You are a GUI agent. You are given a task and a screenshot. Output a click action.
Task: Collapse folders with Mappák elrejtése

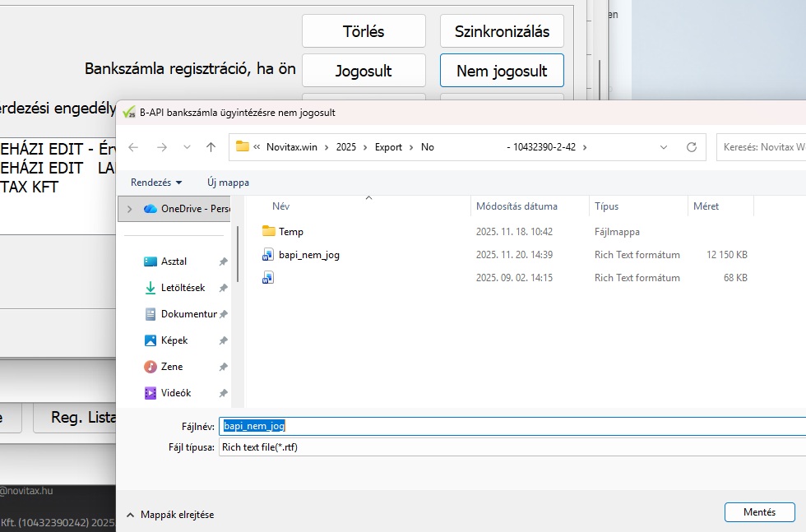169,515
